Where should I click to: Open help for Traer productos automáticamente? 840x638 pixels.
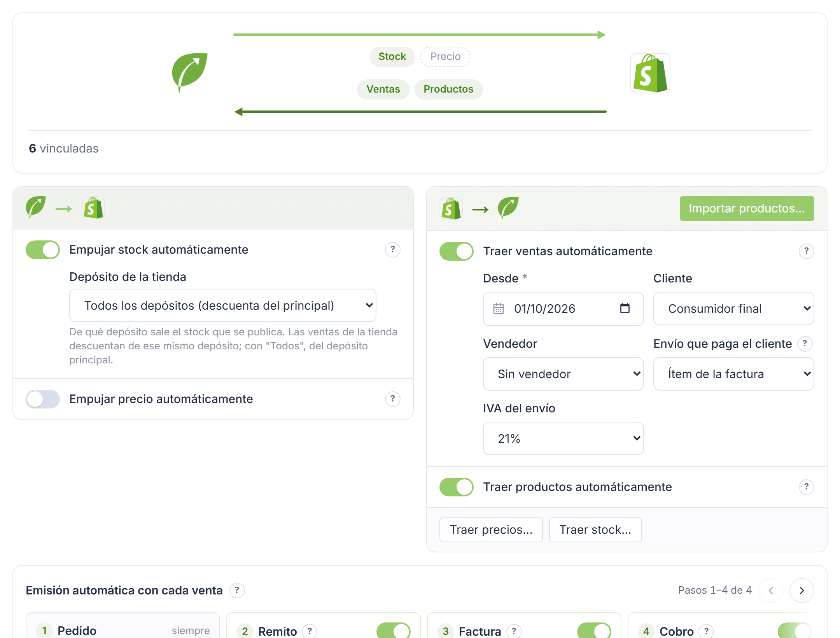pos(806,487)
